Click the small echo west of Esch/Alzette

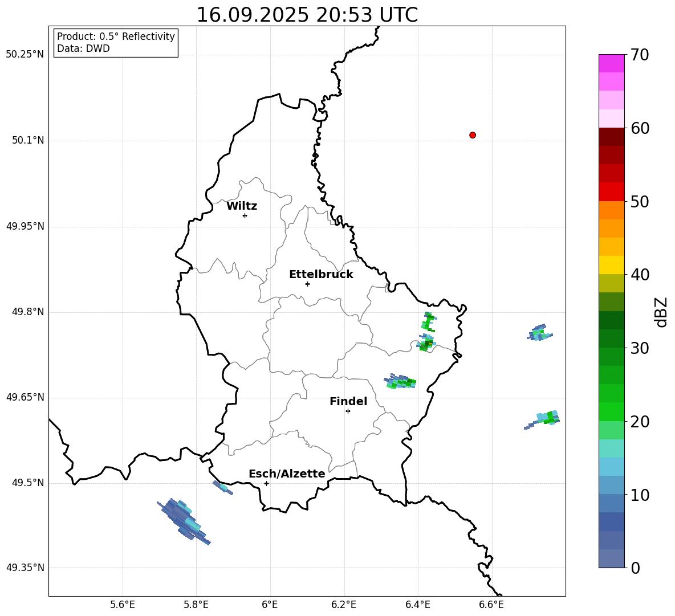[223, 488]
